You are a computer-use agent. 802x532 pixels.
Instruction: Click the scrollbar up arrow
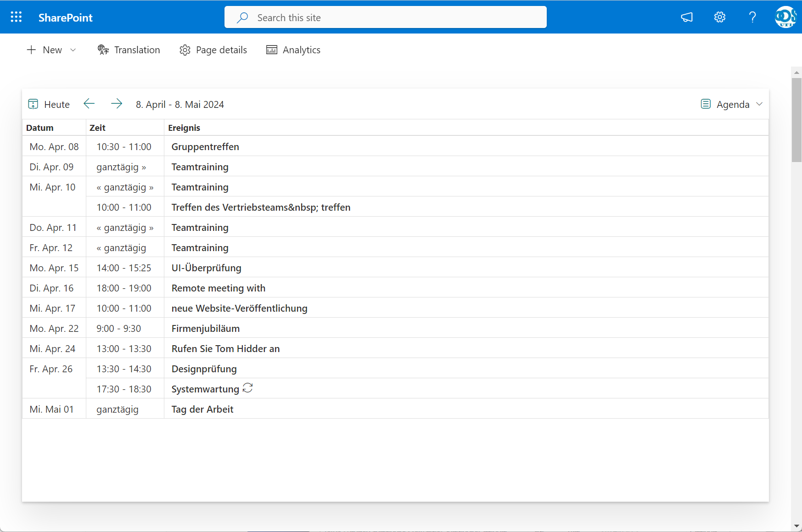796,73
